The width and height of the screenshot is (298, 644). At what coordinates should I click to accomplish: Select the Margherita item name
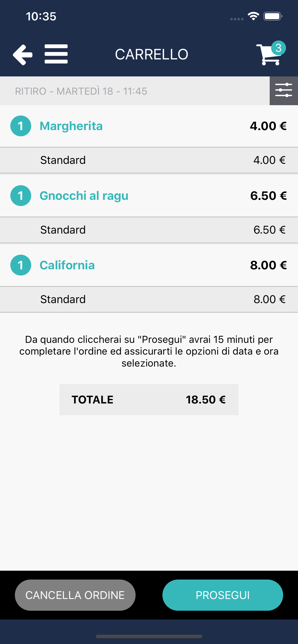(71, 126)
